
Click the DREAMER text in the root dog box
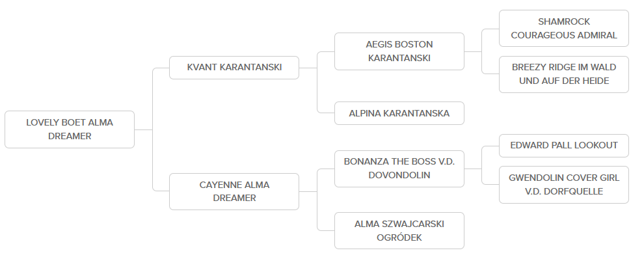tap(70, 136)
